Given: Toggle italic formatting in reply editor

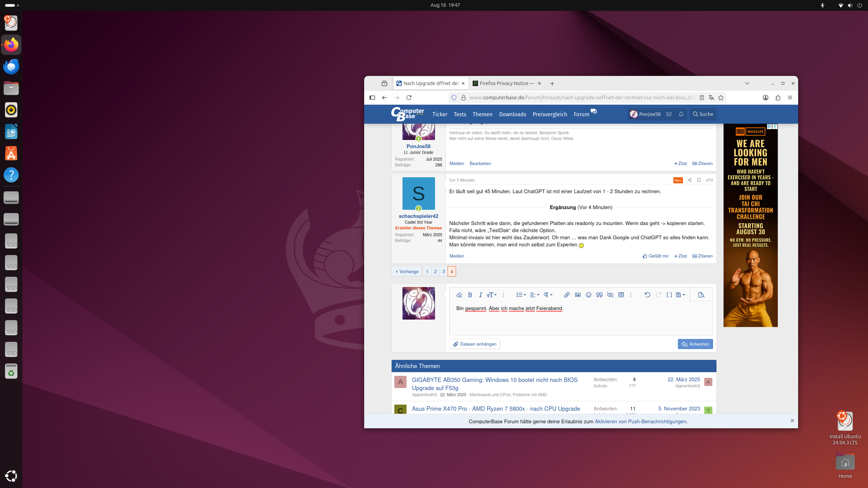Looking at the screenshot, I should click(x=480, y=295).
